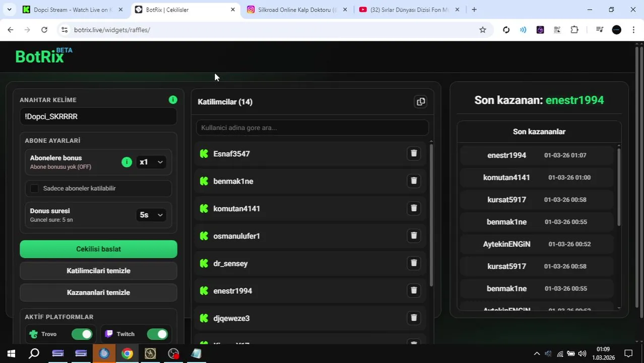This screenshot has height=363, width=644.
Task: Open Chrome three-dot menu
Action: point(633,30)
